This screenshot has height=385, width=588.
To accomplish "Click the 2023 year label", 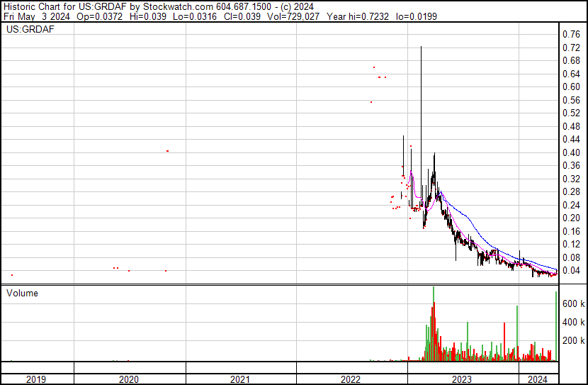I will [x=463, y=379].
